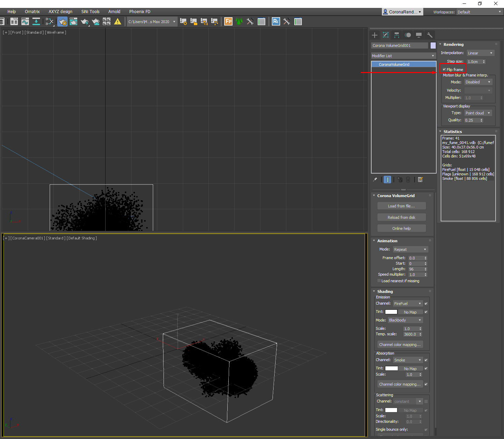Screen dimensions: 504x439
Task: Open the Modifier List dropdown
Action: point(403,56)
